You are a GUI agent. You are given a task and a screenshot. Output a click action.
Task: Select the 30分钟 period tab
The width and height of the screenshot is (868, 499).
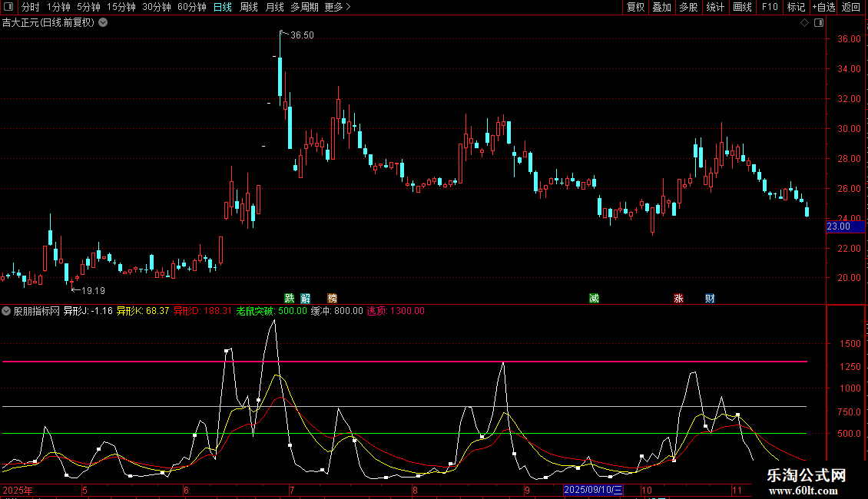pyautogui.click(x=157, y=7)
